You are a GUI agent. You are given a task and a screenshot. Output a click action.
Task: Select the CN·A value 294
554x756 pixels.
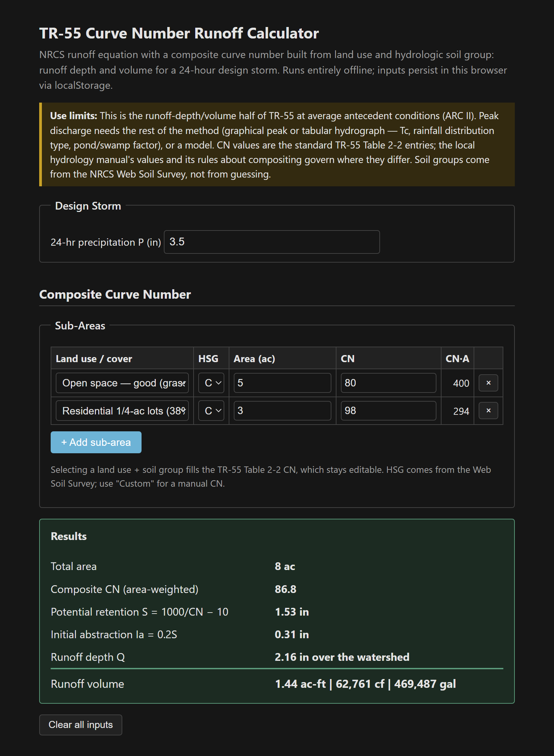[461, 411]
